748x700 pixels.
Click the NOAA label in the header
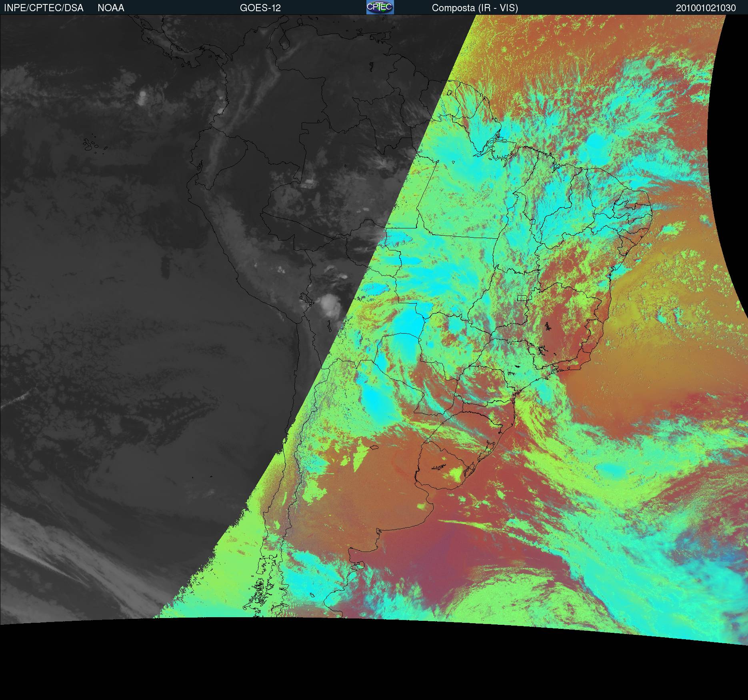[x=111, y=8]
